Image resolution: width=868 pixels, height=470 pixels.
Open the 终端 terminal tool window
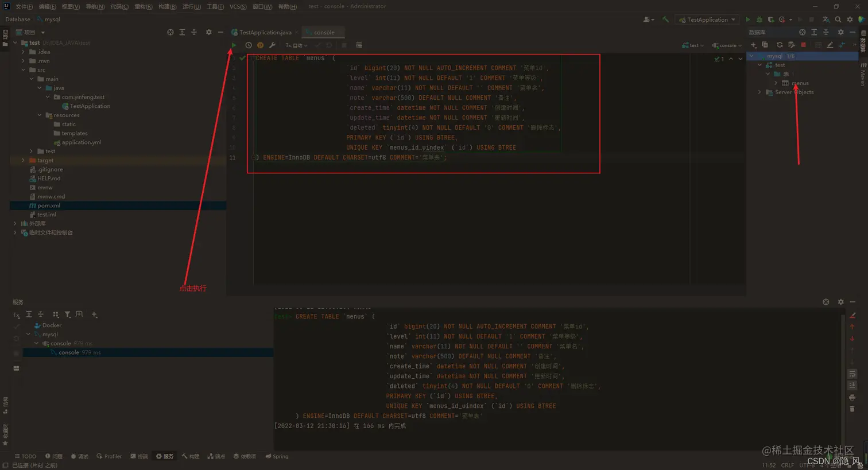139,457
